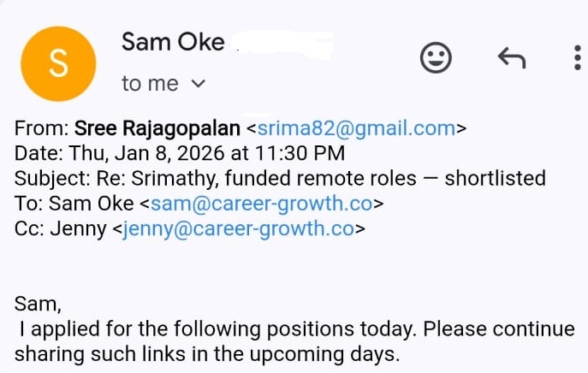
Task: Tap the 'to me' recipient text
Action: tap(150, 84)
